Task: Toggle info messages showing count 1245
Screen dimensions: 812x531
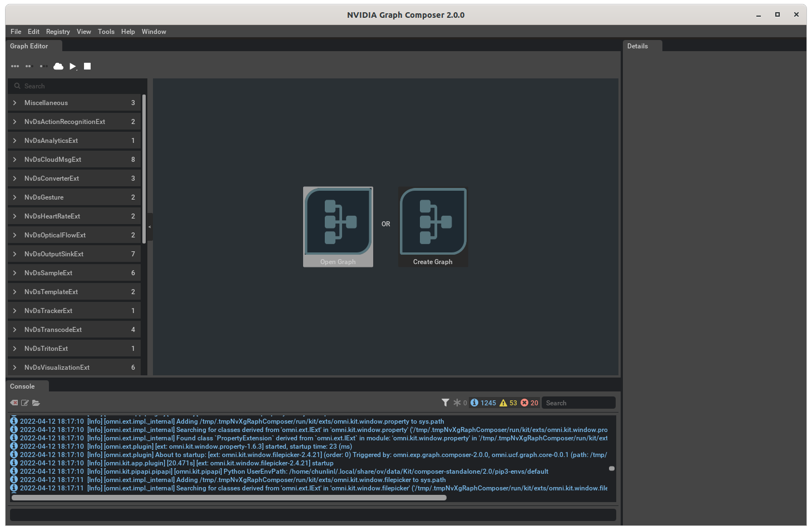Action: coord(482,403)
